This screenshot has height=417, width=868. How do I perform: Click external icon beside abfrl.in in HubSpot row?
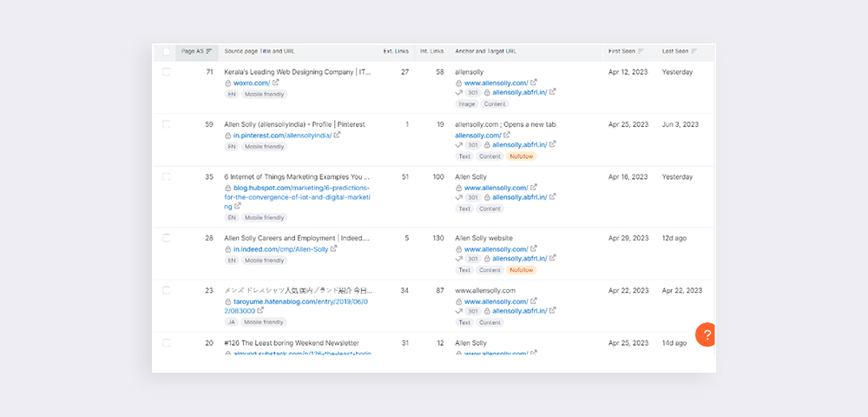[x=552, y=197]
